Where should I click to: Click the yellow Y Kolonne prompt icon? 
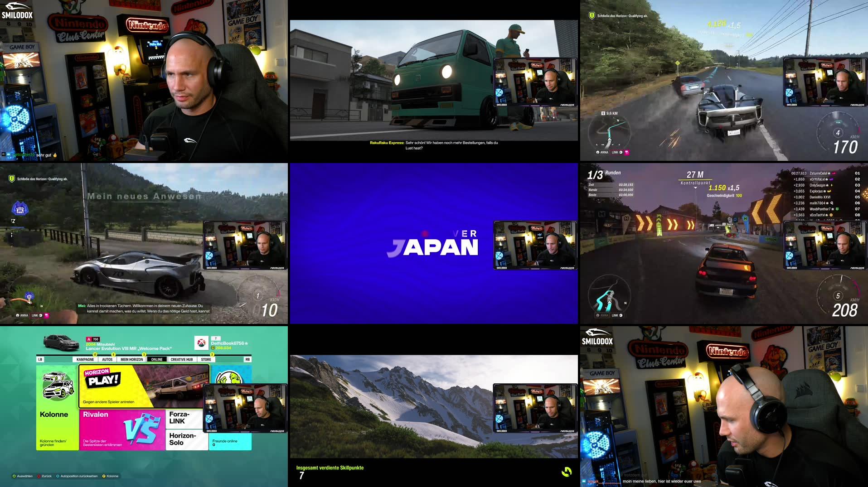pos(104,476)
